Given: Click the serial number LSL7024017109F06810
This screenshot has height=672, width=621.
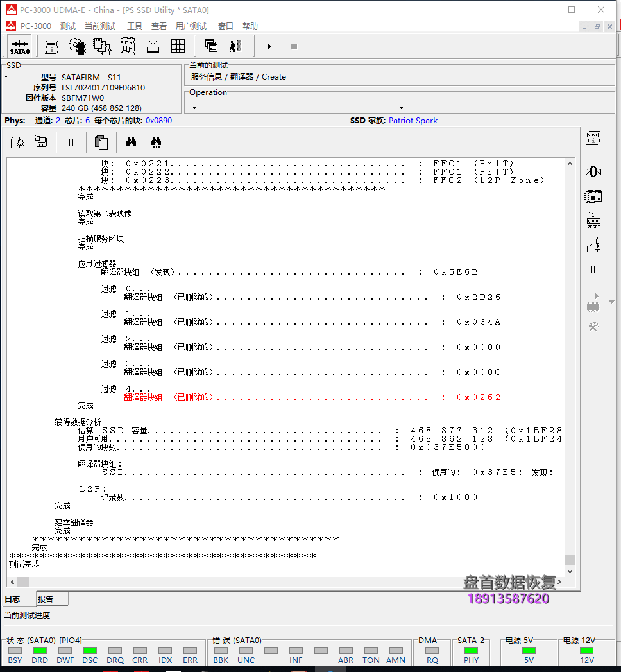Looking at the screenshot, I should tap(103, 87).
